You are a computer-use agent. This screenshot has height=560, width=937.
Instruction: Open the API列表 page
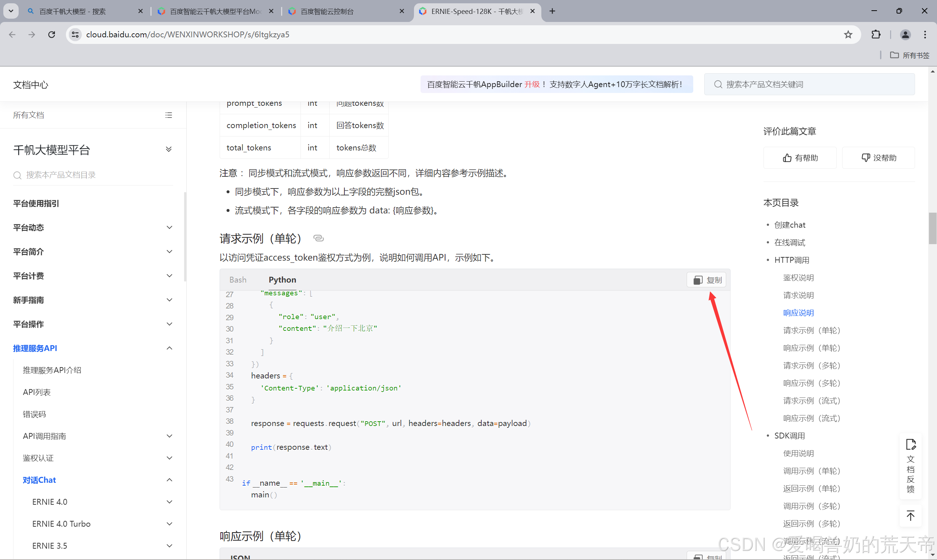pyautogui.click(x=37, y=392)
